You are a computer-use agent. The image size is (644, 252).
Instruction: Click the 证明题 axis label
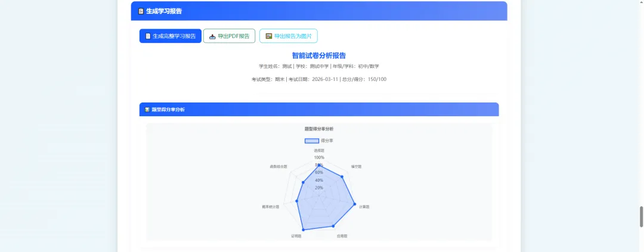[296, 237]
